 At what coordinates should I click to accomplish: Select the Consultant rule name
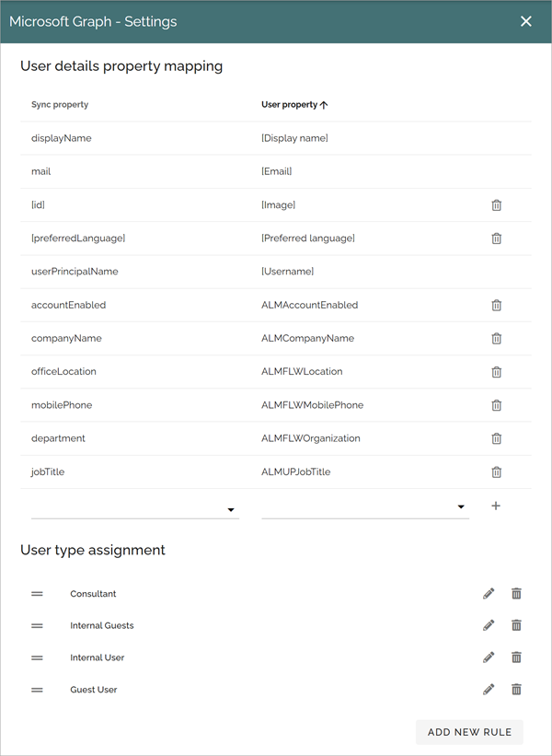pyautogui.click(x=93, y=594)
